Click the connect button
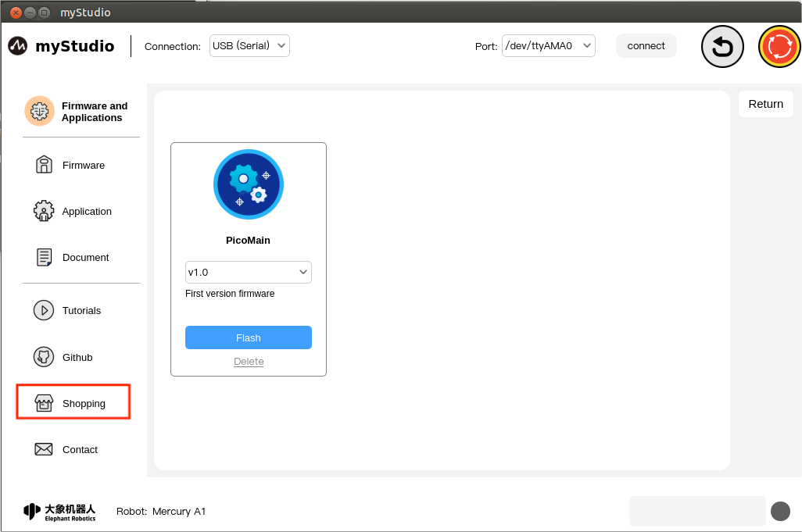This screenshot has width=802, height=532. click(646, 46)
